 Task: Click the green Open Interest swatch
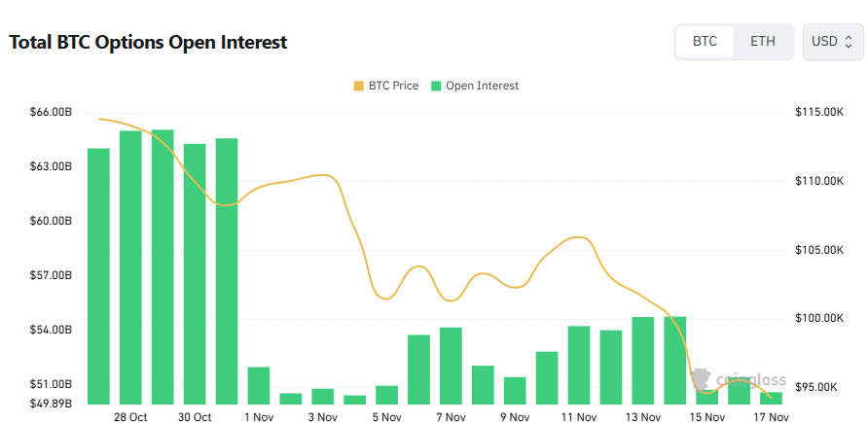click(438, 86)
